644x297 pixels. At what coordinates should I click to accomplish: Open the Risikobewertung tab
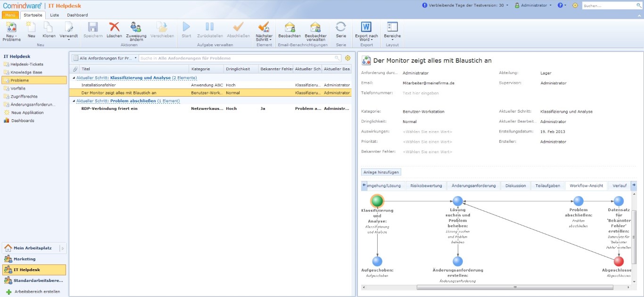426,185
